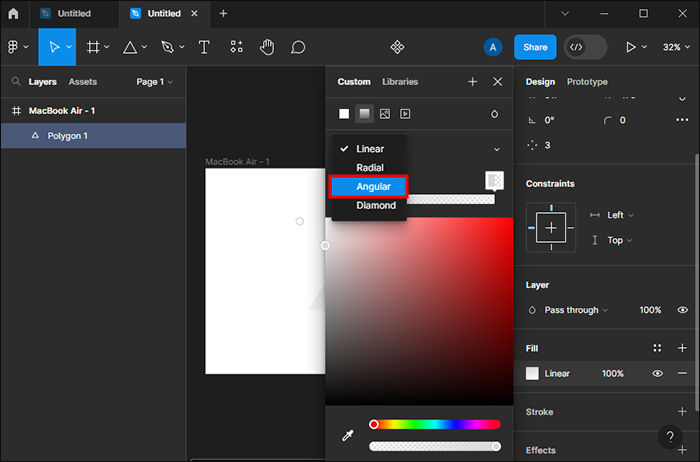Open the Page 1 dropdown

[x=155, y=82]
